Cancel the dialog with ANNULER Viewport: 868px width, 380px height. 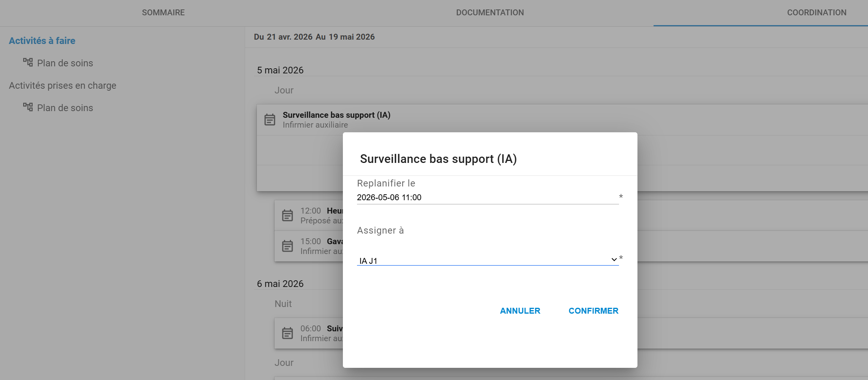coord(520,311)
